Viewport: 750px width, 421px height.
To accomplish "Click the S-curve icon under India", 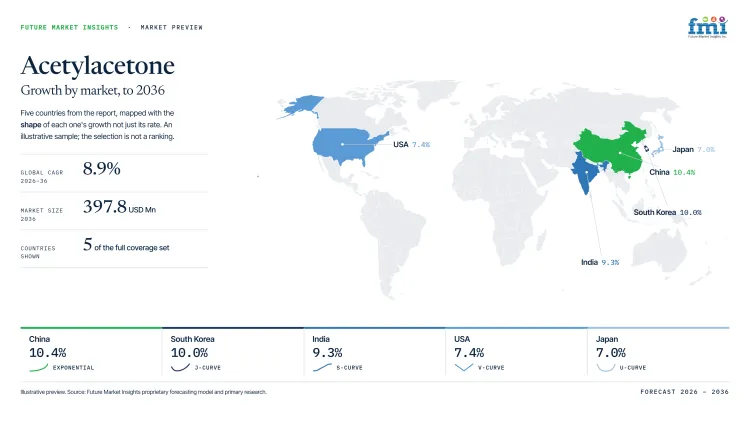I will 322,367.
